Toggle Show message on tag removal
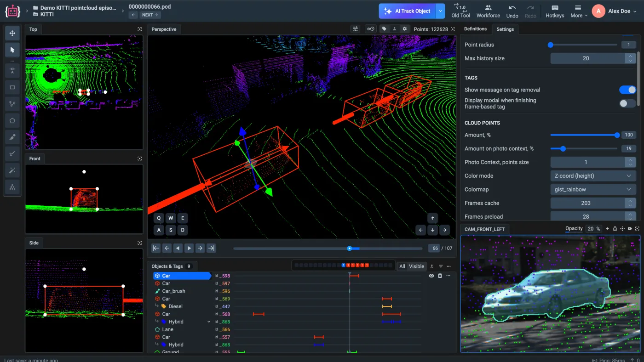This screenshot has height=362, width=644. [x=627, y=90]
